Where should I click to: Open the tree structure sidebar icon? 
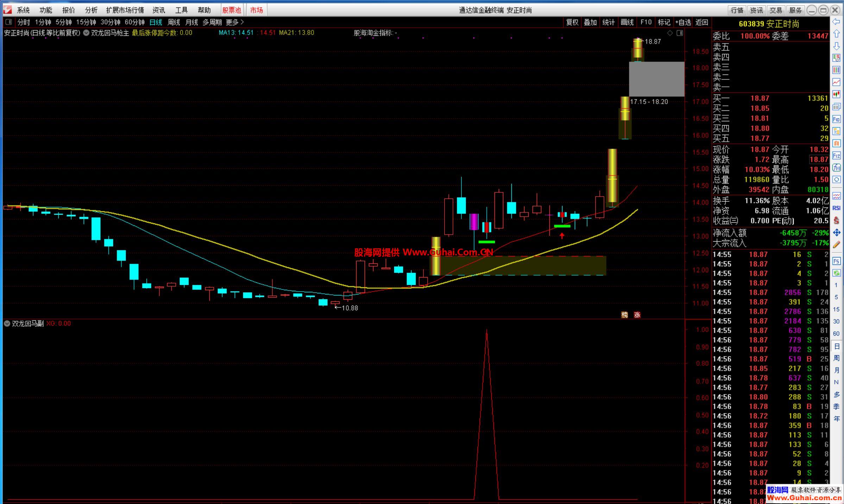pos(836,131)
